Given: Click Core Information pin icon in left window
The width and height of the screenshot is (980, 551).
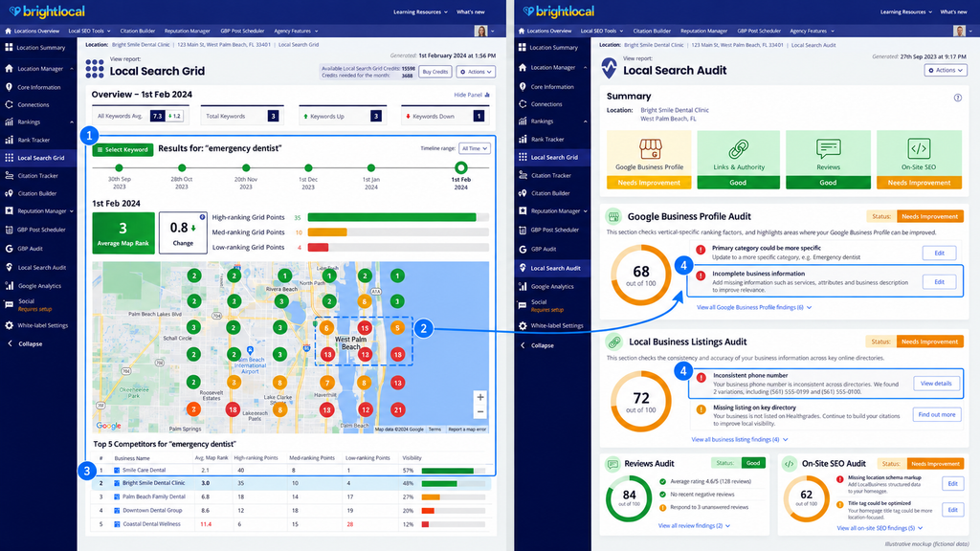Looking at the screenshot, I should click(x=9, y=87).
